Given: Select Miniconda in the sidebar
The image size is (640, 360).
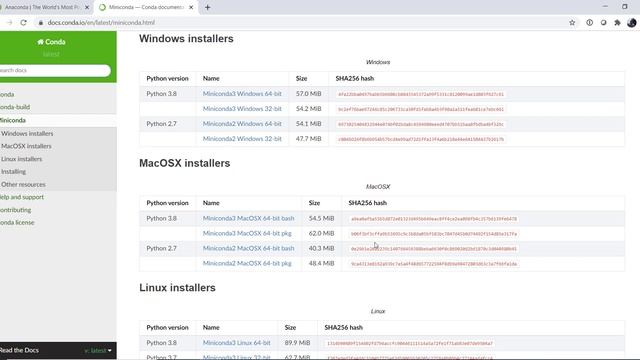Looking at the screenshot, I should (13, 120).
